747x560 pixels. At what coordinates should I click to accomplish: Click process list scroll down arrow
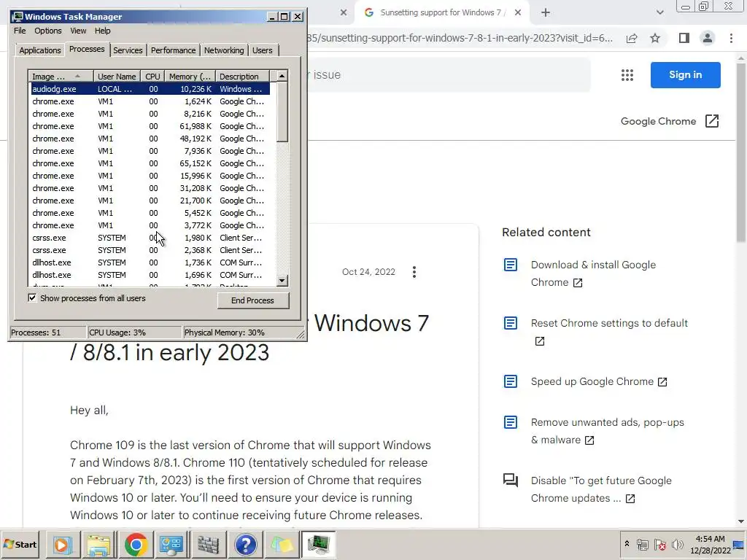point(282,281)
